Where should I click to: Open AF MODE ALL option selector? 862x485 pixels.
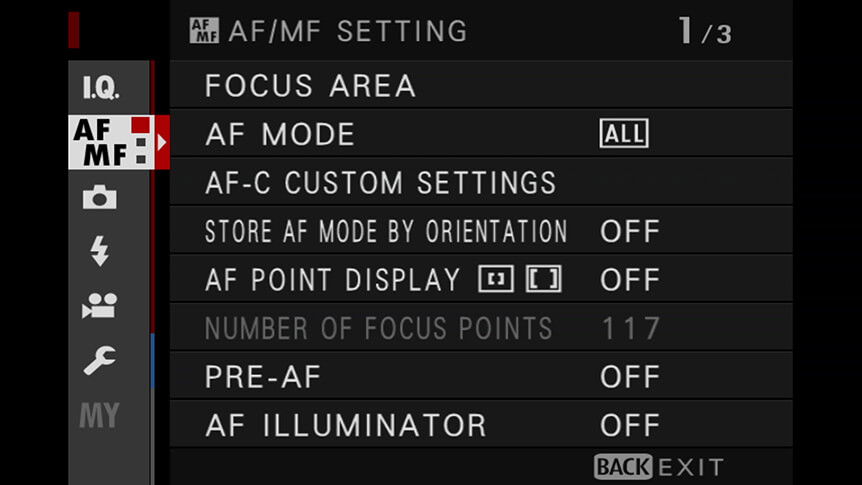[624, 134]
